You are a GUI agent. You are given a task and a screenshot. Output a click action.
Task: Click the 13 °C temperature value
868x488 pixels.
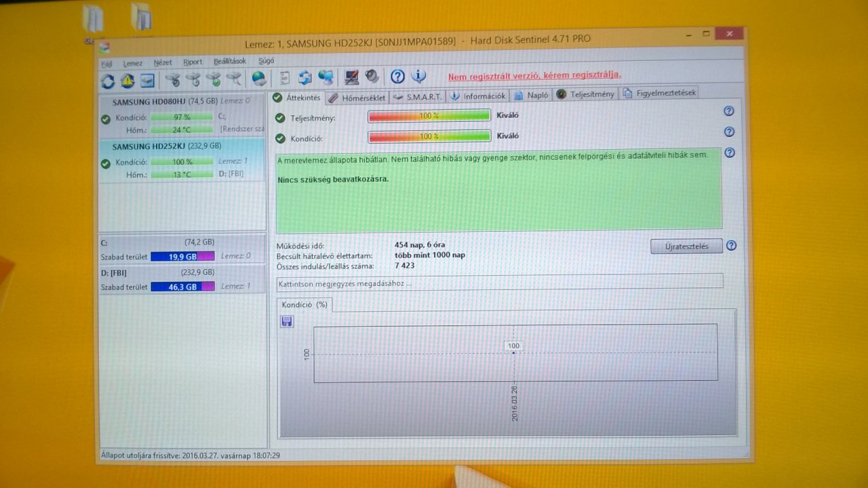182,174
